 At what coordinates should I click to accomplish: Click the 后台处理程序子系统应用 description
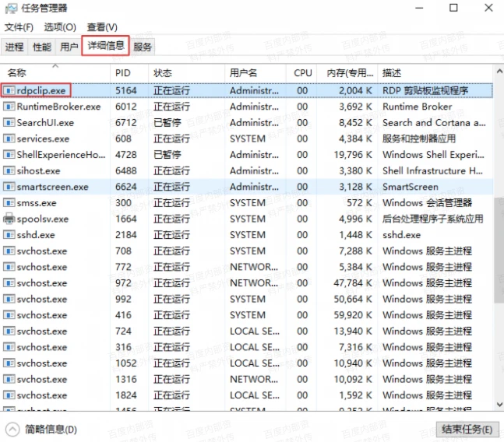[433, 219]
